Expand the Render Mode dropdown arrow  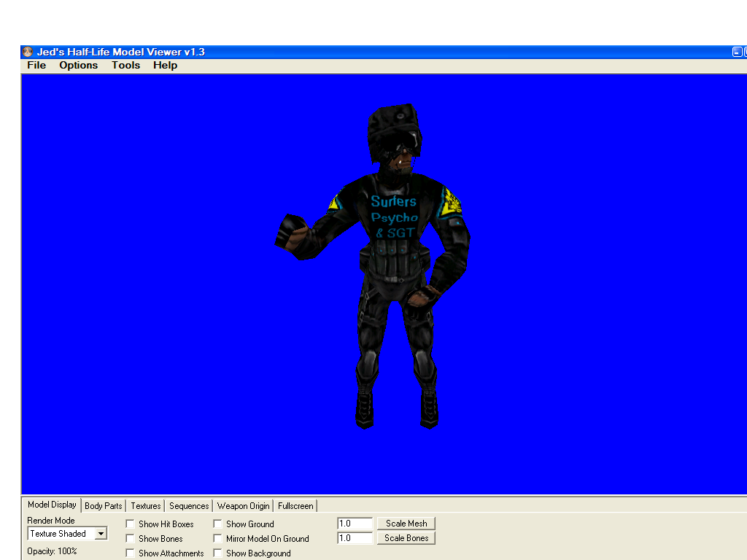(x=101, y=534)
